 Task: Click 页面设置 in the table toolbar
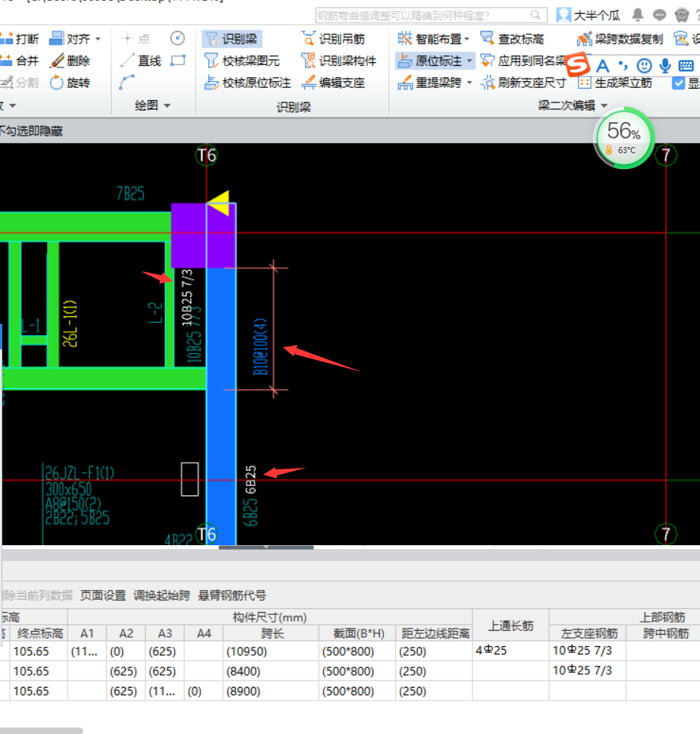(103, 595)
